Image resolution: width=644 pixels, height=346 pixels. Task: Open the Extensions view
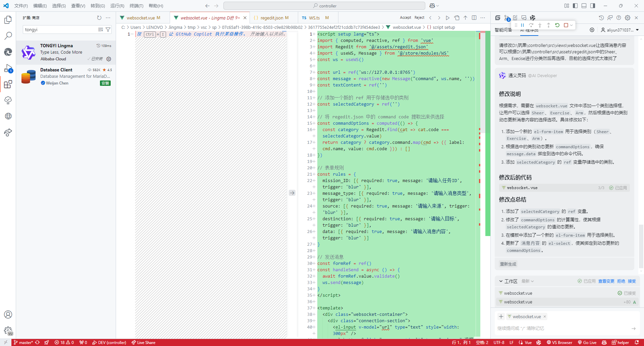point(8,84)
